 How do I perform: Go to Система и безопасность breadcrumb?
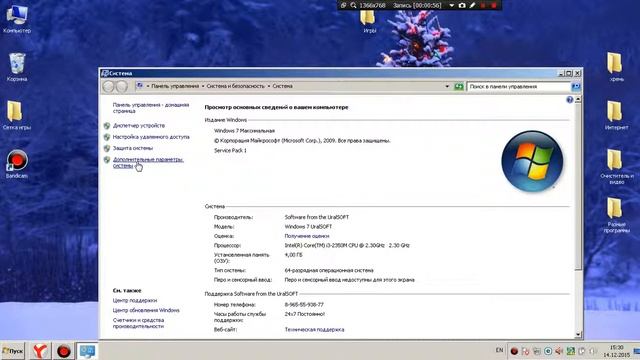(x=236, y=86)
